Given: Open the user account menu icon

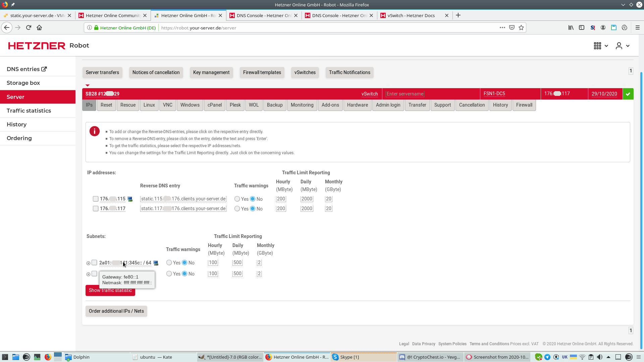Looking at the screenshot, I should point(619,46).
